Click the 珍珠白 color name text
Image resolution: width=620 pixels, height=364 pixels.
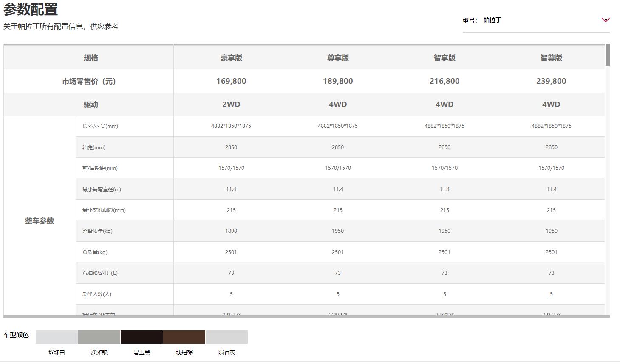pos(57,352)
